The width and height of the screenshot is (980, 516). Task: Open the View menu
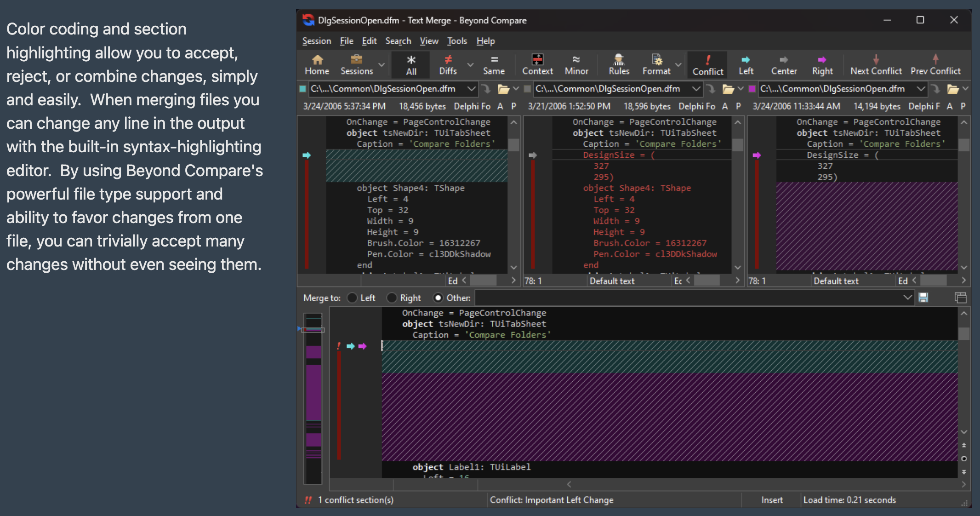pos(429,41)
